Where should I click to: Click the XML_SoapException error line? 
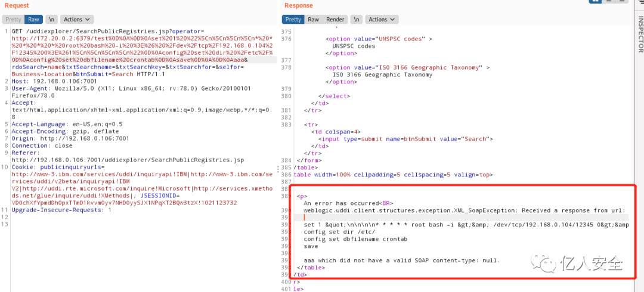(465, 210)
